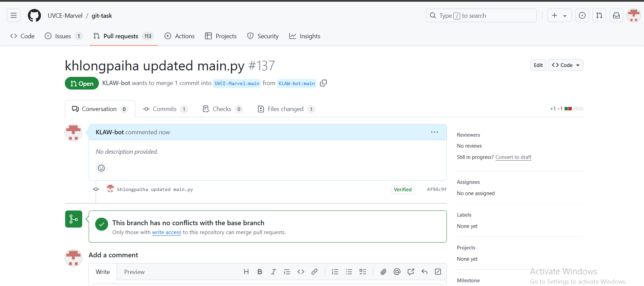Open the Insights tab

[305, 36]
